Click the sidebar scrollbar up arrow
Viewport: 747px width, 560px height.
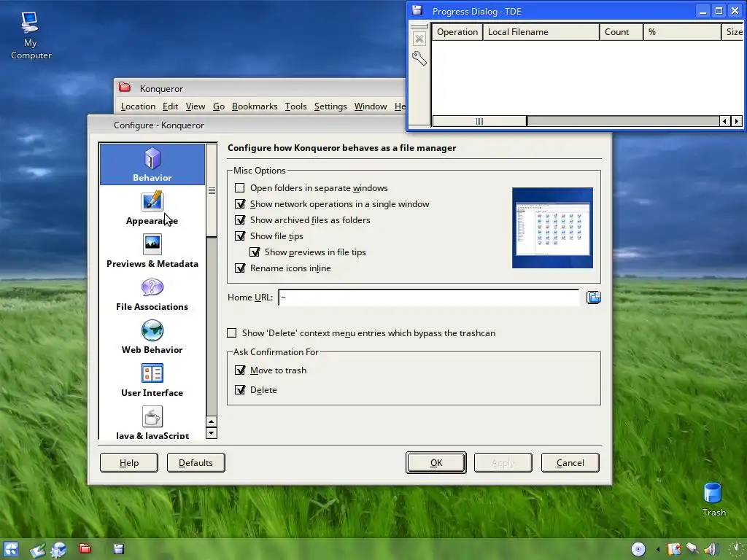pyautogui.click(x=212, y=421)
